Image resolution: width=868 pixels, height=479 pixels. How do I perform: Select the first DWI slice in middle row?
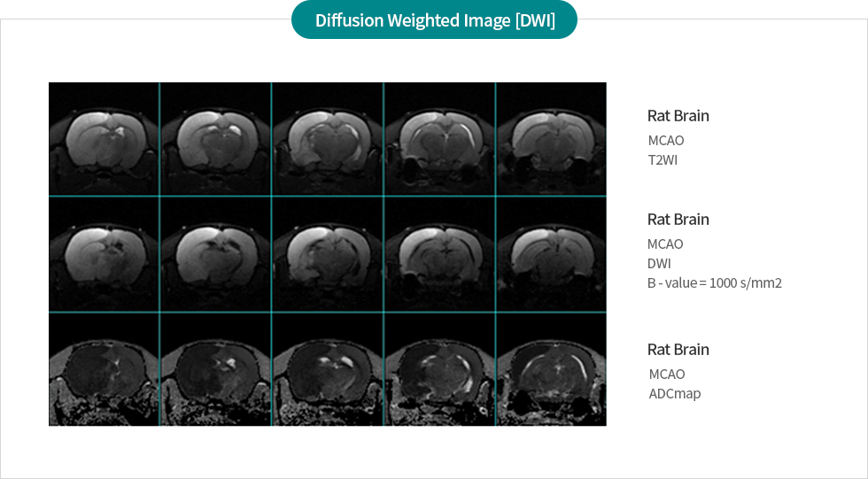coord(104,254)
